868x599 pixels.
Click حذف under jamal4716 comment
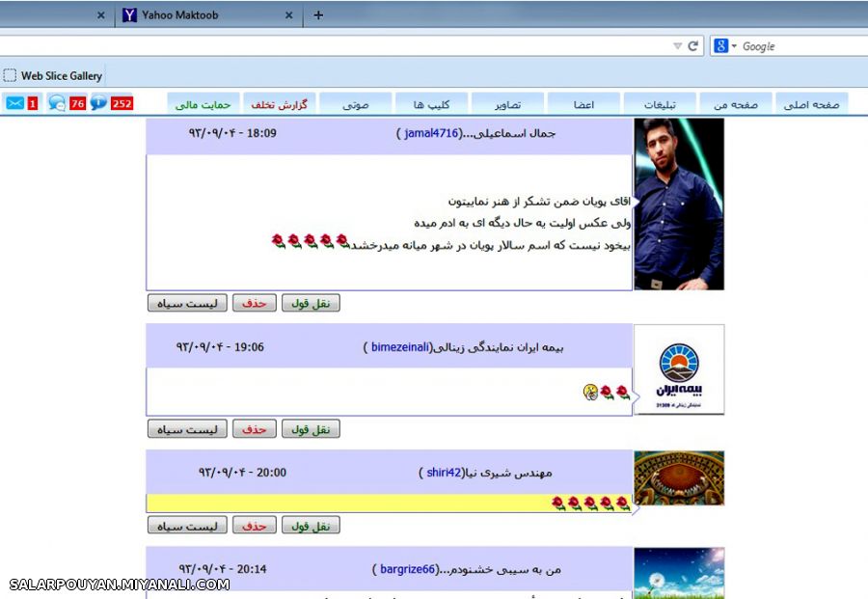coord(254,303)
